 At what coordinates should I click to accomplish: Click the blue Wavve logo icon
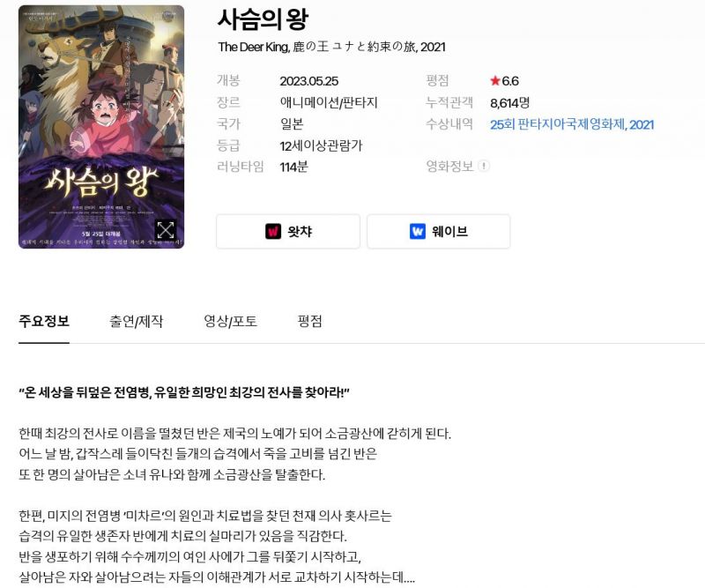[417, 231]
